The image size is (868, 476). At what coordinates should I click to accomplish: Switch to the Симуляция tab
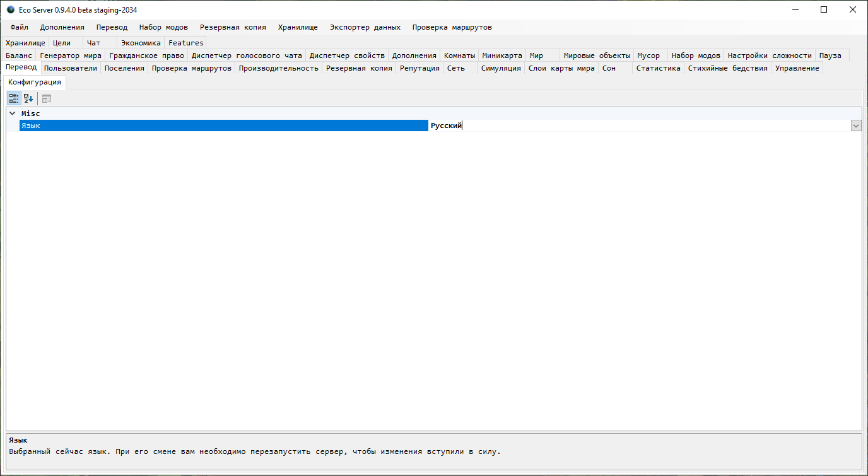501,68
